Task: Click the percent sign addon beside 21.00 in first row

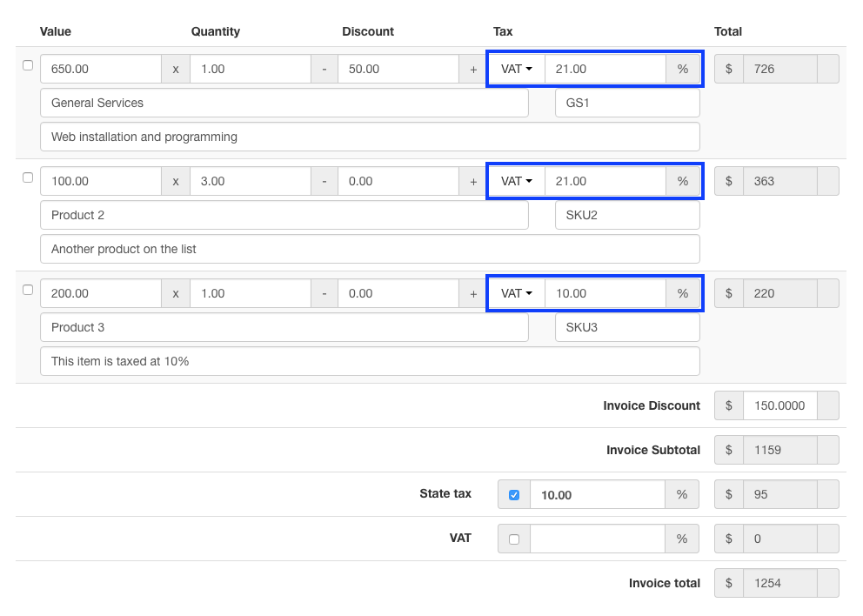Action: click(683, 69)
